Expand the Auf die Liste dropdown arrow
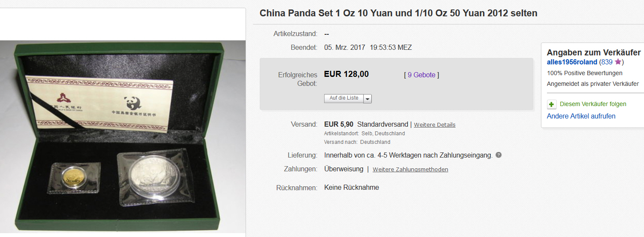This screenshot has width=644, height=237. (x=368, y=99)
